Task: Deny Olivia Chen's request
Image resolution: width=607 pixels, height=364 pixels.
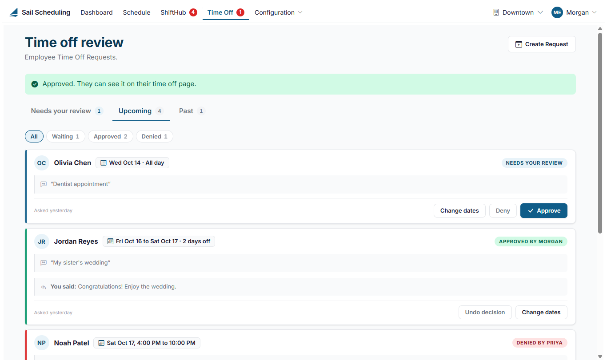Action: (503, 211)
